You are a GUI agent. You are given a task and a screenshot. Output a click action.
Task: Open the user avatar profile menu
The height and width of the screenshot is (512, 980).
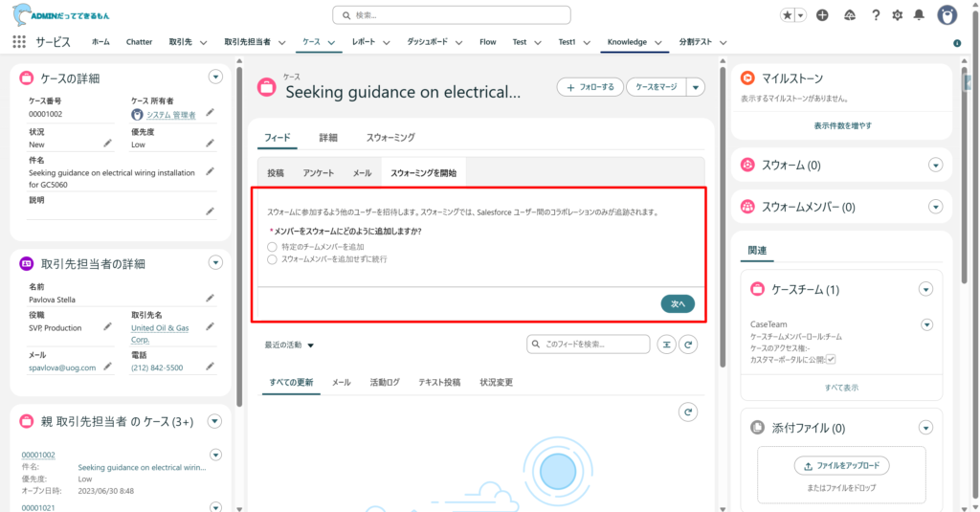[947, 15]
